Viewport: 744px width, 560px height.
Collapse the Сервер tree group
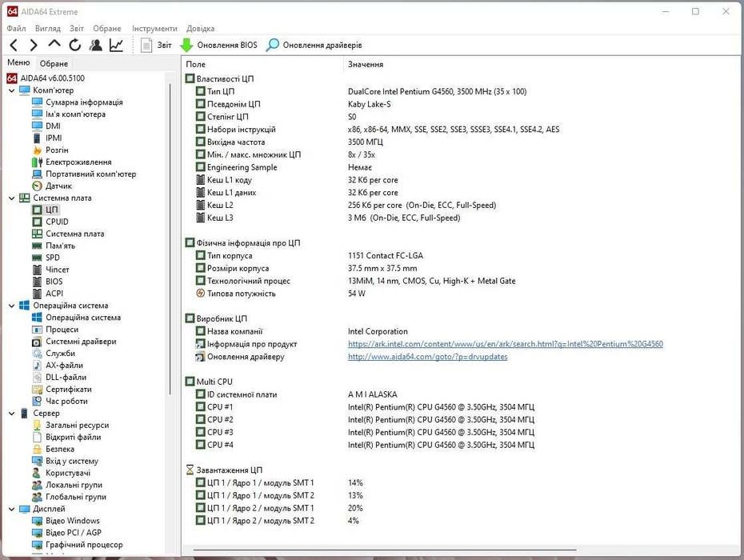coord(12,414)
